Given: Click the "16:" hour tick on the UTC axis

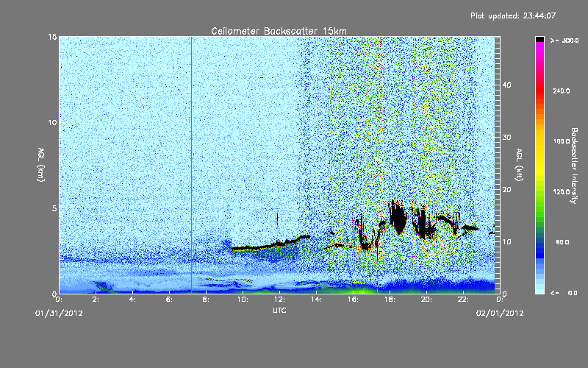Looking at the screenshot, I should click(354, 300).
